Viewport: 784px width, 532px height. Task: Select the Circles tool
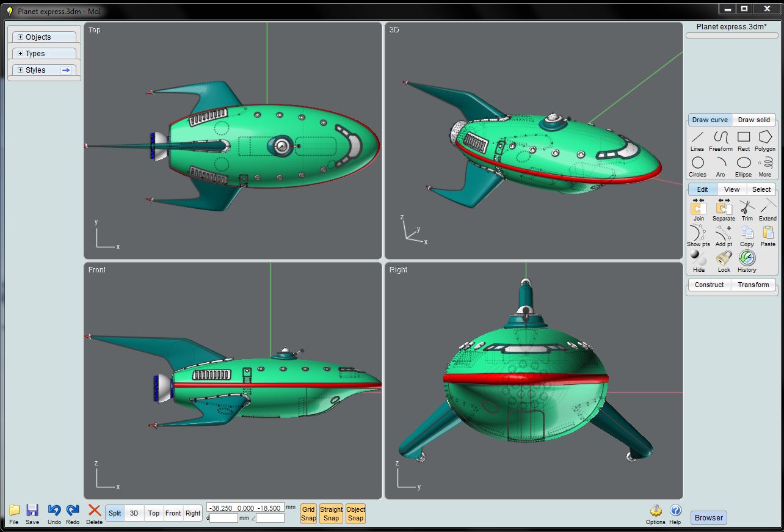pos(697,167)
